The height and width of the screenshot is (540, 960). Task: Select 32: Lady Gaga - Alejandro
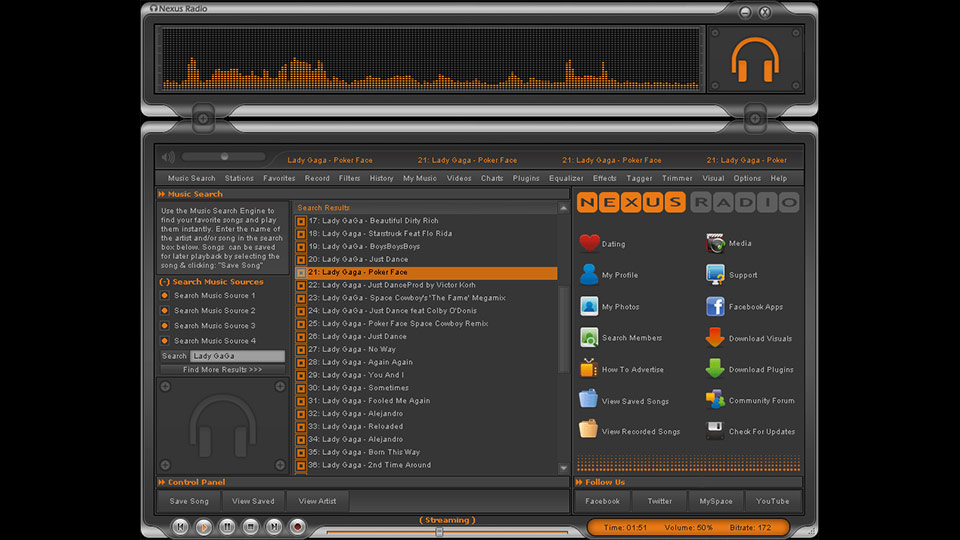click(x=426, y=413)
